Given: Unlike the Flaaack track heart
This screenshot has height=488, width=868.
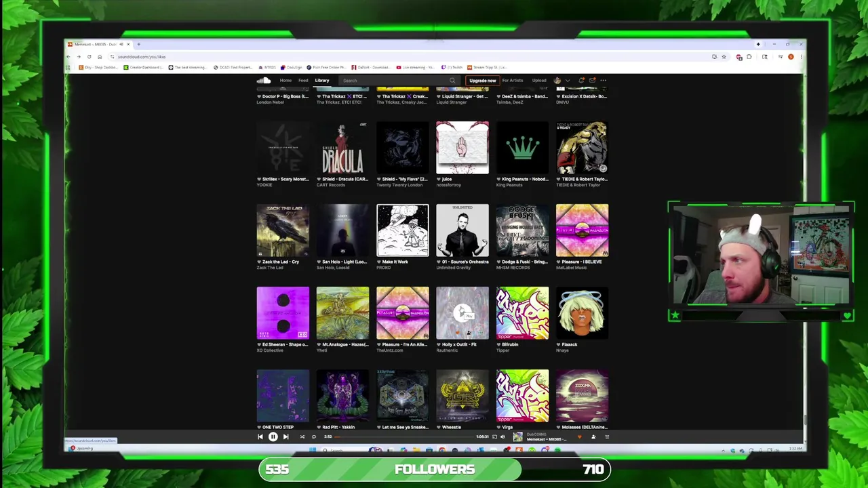Looking at the screenshot, I should 558,344.
